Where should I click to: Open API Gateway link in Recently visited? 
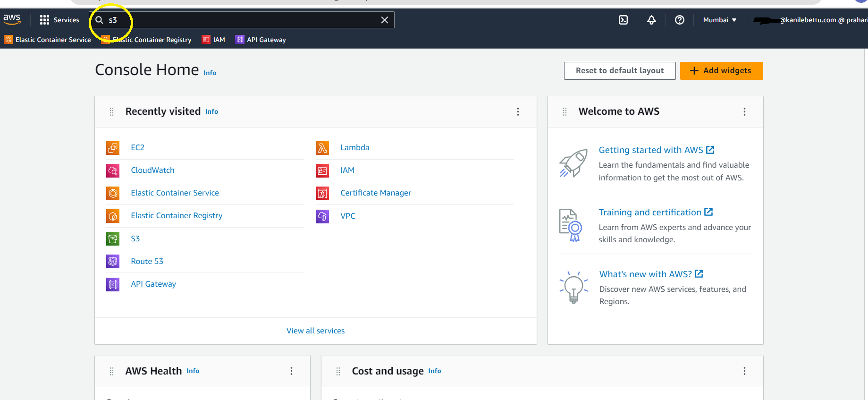pyautogui.click(x=153, y=284)
